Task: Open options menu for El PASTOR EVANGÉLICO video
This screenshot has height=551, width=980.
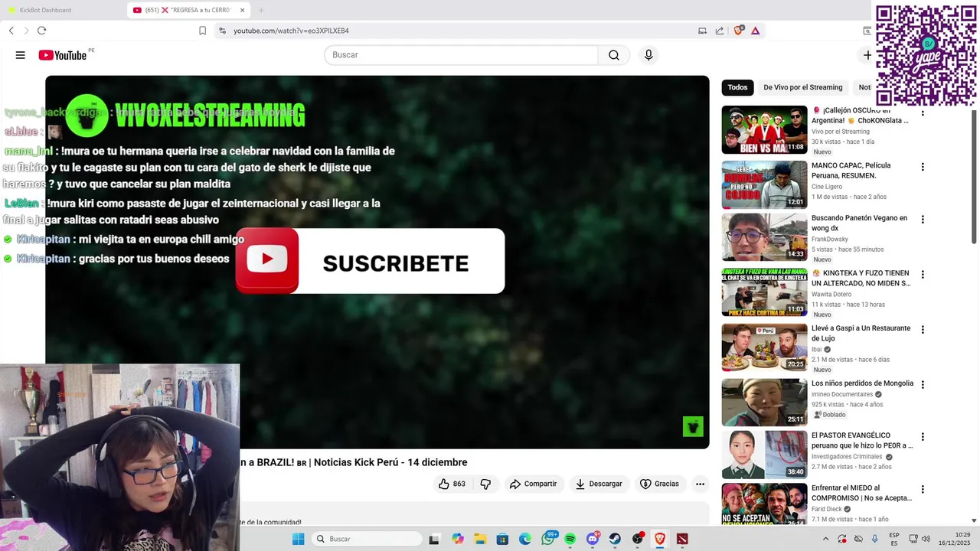Action: click(x=923, y=437)
